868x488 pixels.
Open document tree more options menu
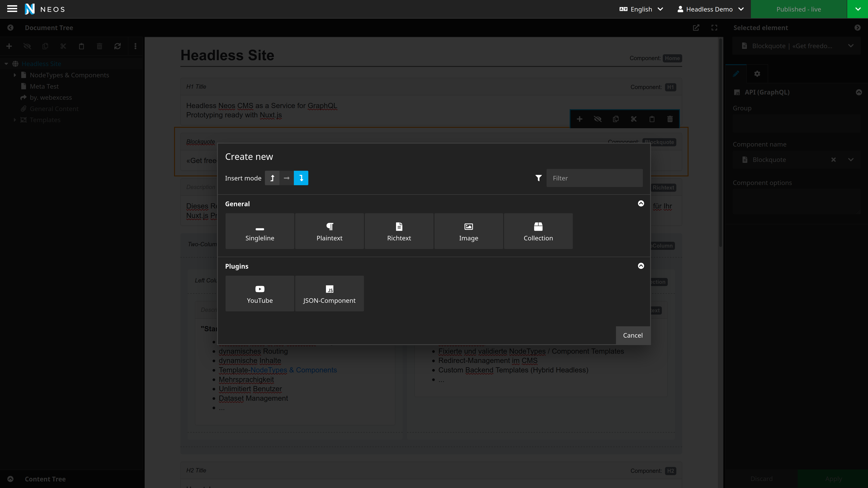click(135, 46)
